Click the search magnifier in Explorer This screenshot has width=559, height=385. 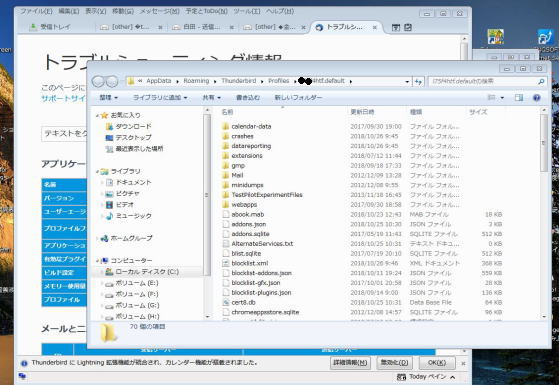[x=541, y=81]
